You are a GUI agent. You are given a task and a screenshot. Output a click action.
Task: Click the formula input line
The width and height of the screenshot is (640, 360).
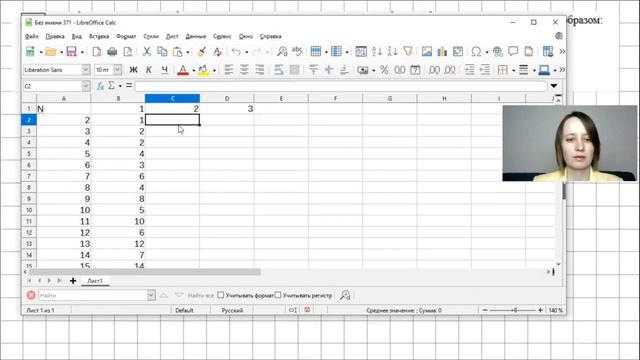pyautogui.click(x=341, y=86)
